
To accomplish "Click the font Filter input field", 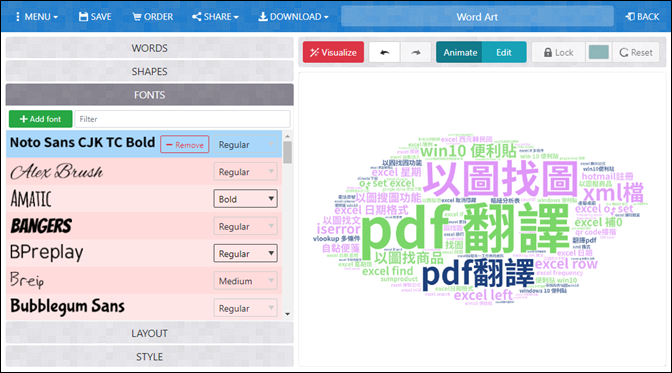I will (183, 119).
